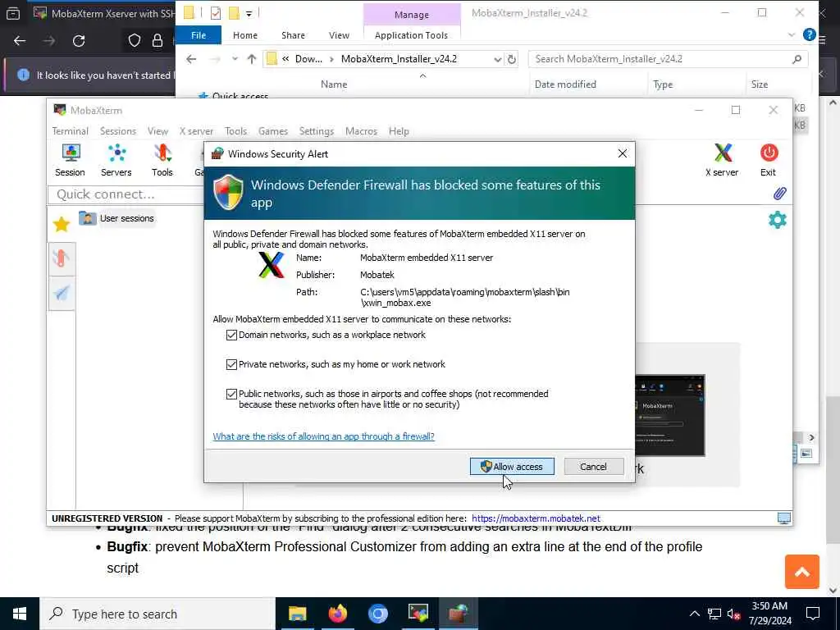Open the Settings menu in MobaXterm
The height and width of the screenshot is (630, 840).
[316, 131]
